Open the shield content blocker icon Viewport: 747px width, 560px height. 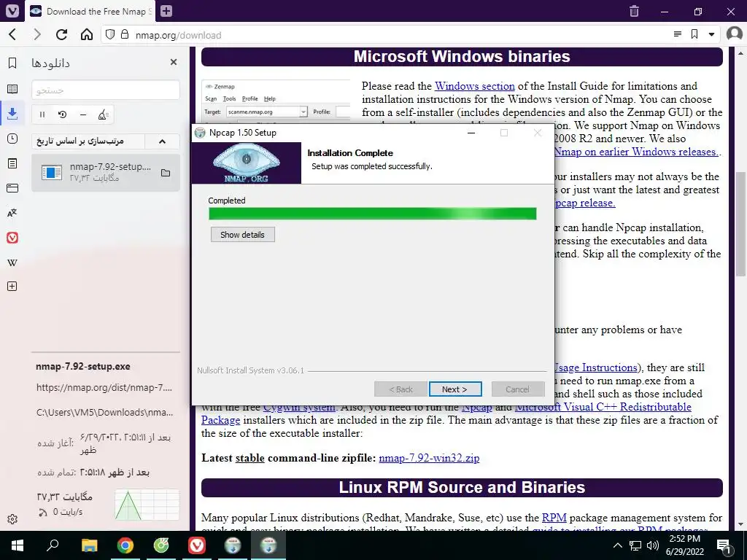pos(110,34)
